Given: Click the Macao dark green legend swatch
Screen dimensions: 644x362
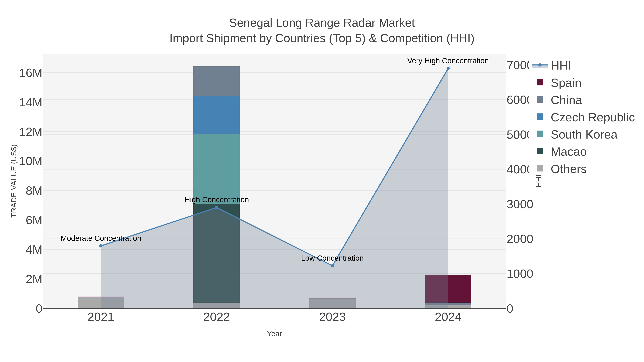Looking at the screenshot, I should coord(540,151).
